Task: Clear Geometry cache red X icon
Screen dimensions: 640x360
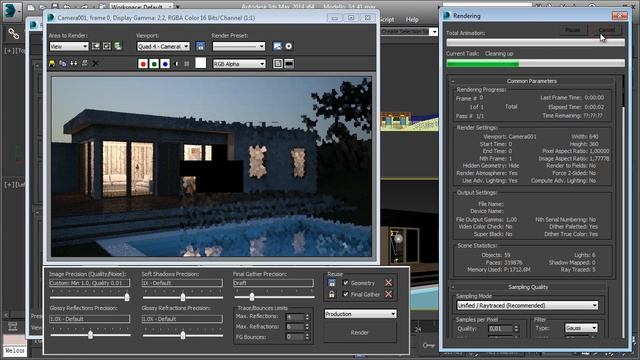Action: (x=389, y=282)
